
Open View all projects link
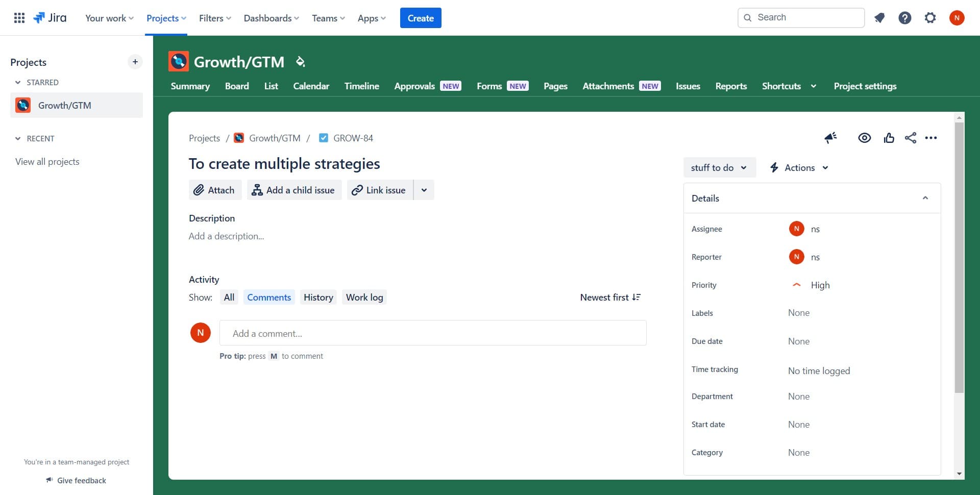tap(47, 161)
